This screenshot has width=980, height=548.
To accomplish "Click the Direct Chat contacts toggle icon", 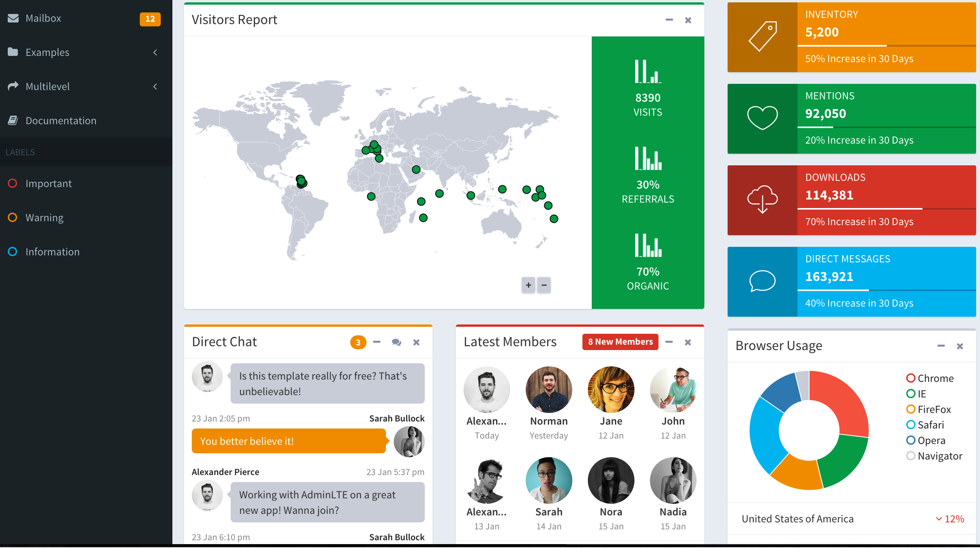I will tap(396, 342).
